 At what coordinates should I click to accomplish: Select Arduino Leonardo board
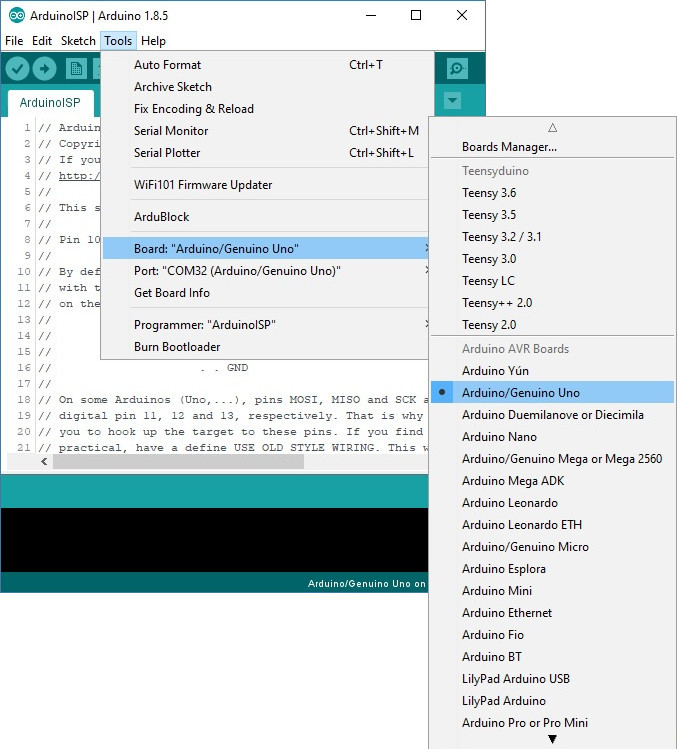552,503
